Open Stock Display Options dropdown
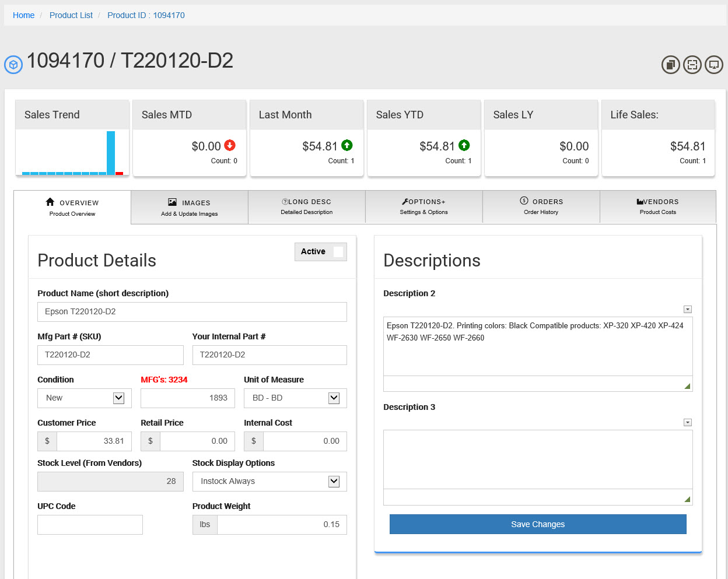Viewport: 728px width, 579px height. point(334,481)
